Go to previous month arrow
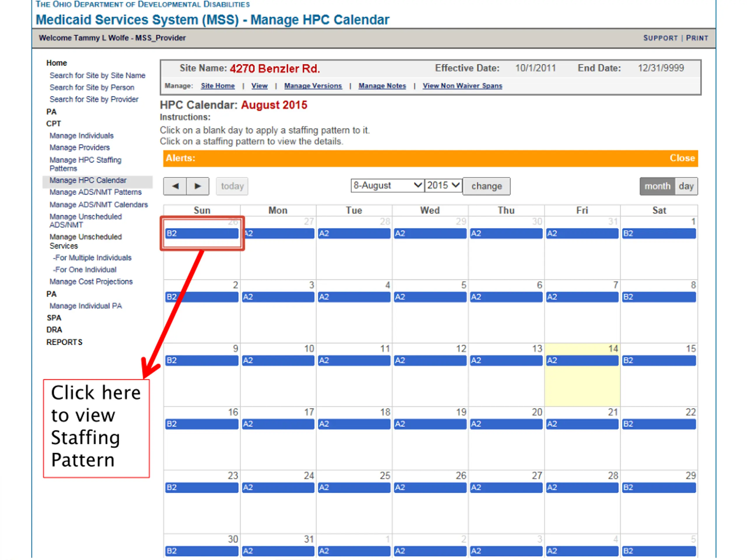 point(175,186)
